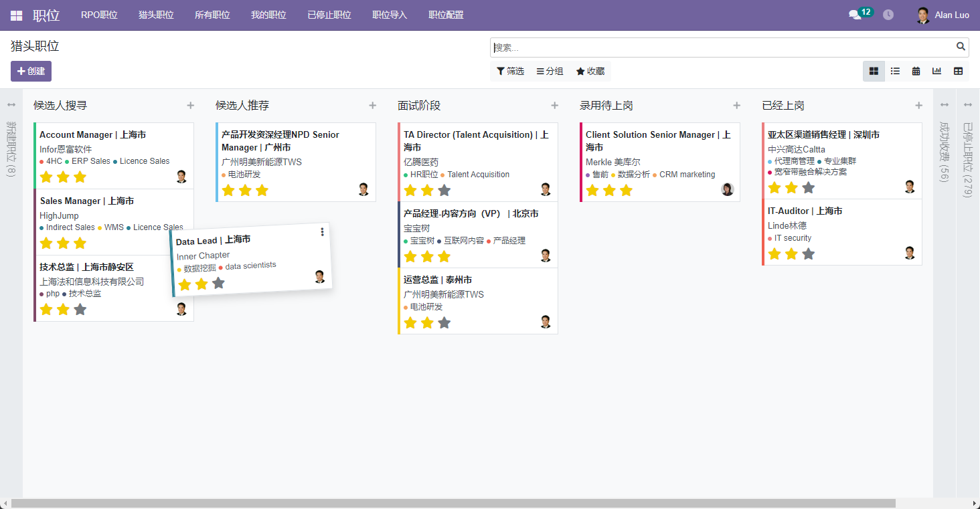Switch to list view
Image resolution: width=980 pixels, height=509 pixels.
pos(895,71)
